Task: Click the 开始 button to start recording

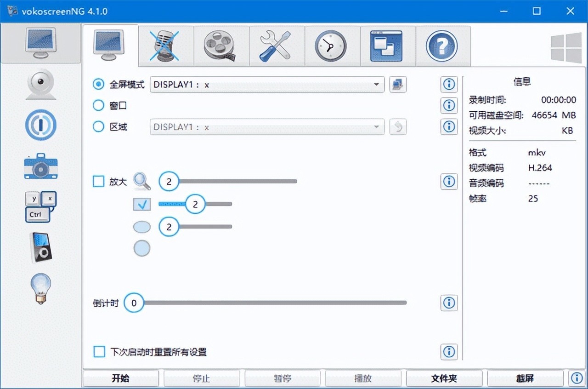Action: click(121, 378)
